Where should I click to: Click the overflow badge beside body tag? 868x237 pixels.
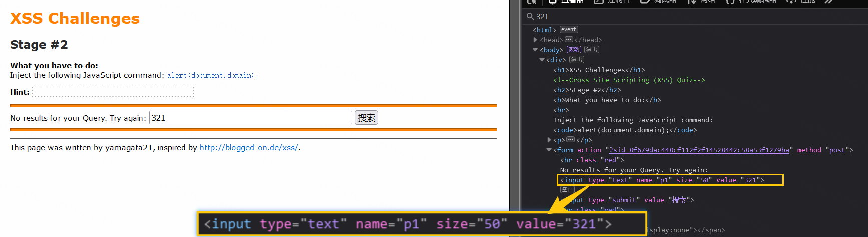point(592,50)
